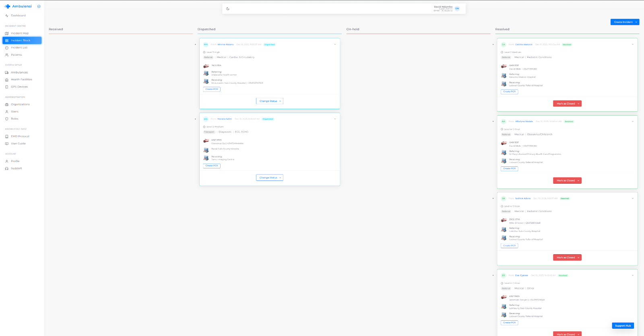Click the Roles shield icon
Screen dimensions: 644x336
click(7, 119)
